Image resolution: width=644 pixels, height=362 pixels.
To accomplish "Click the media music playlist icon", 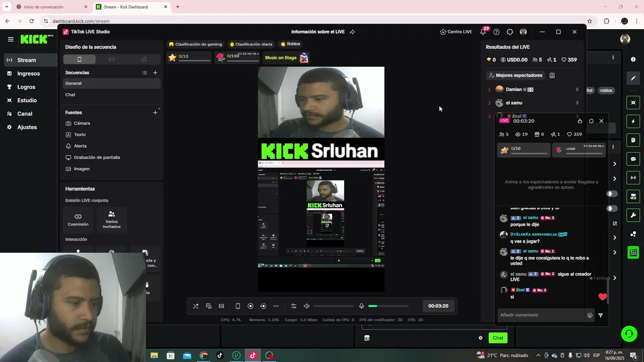I will point(209,306).
